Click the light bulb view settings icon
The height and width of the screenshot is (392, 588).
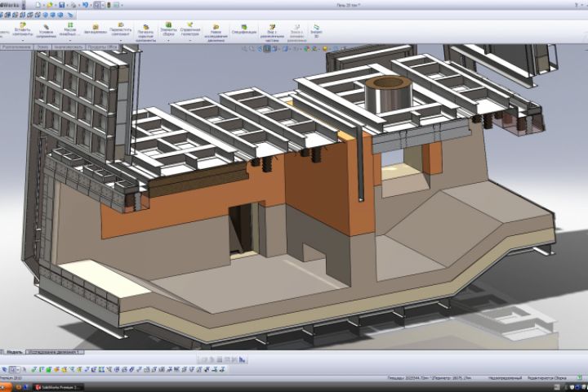[325, 49]
